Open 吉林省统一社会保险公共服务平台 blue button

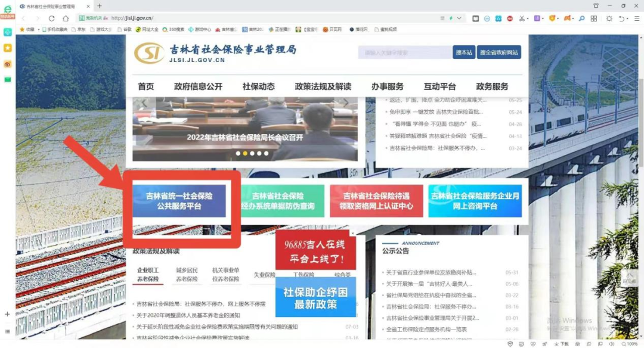tap(179, 201)
